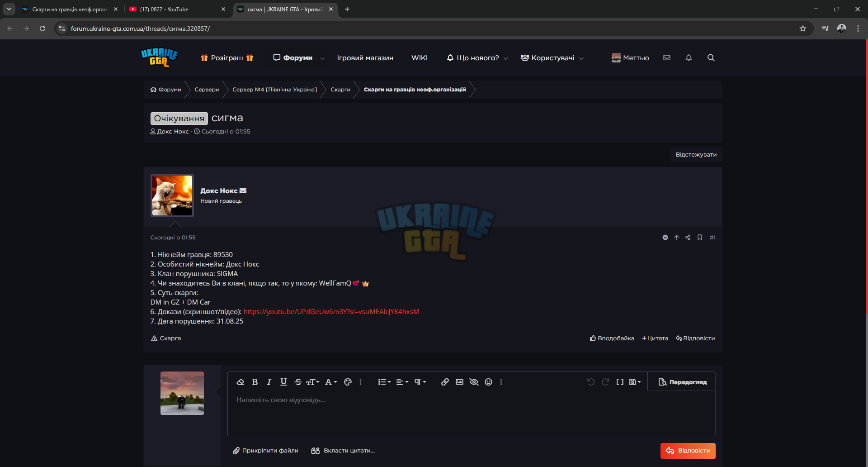Image resolution: width=868 pixels, height=467 pixels.
Task: Click Прикріпити файли attach button
Action: 265,451
